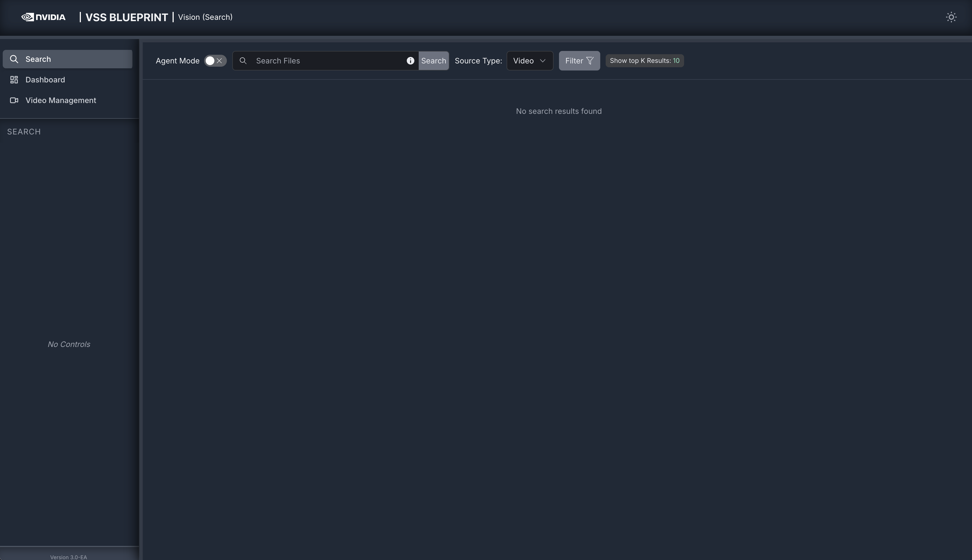This screenshot has height=560, width=972.
Task: Select the Search magnifier icon in the sidebar
Action: [x=14, y=59]
